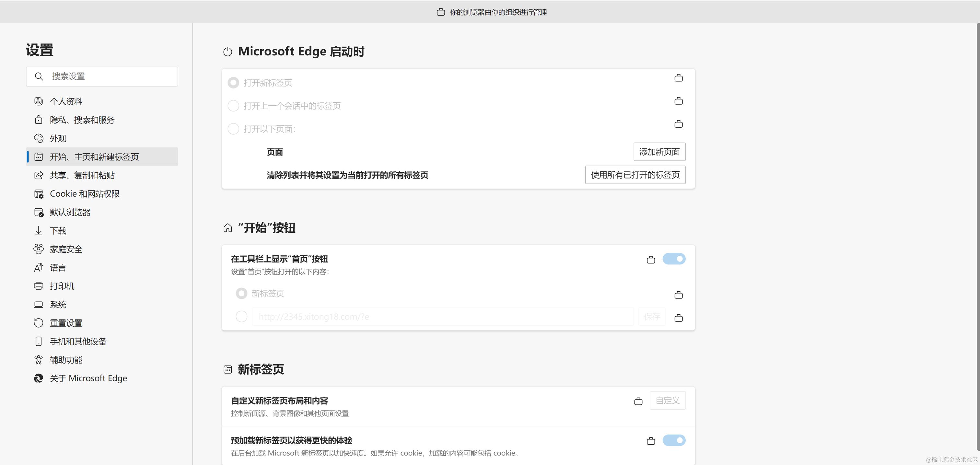This screenshot has width=980, height=465.
Task: Click 使用所有已打开的标签页 button
Action: point(635,175)
